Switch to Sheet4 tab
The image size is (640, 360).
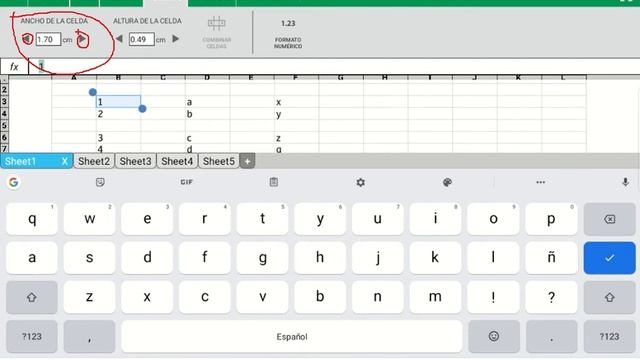pos(177,161)
